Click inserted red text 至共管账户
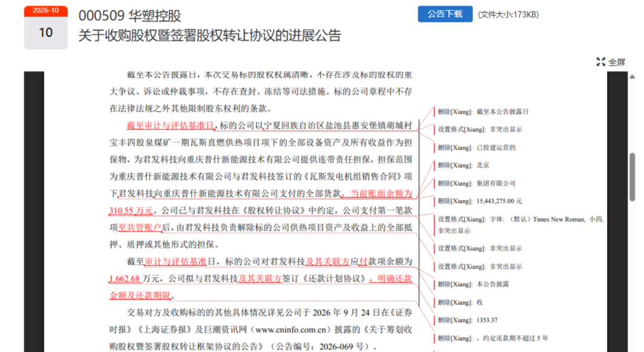 [140, 228]
